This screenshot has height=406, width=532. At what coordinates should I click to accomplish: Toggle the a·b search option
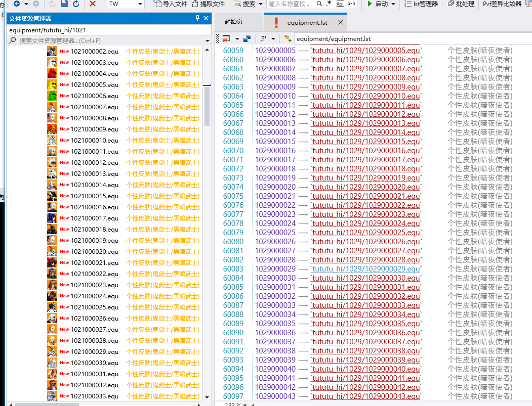351,4
